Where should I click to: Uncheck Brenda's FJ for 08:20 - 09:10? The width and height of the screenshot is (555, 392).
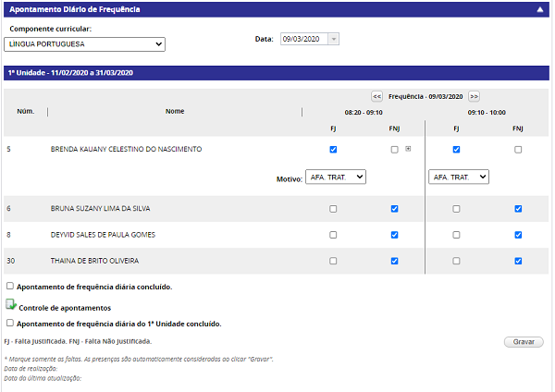tap(333, 149)
